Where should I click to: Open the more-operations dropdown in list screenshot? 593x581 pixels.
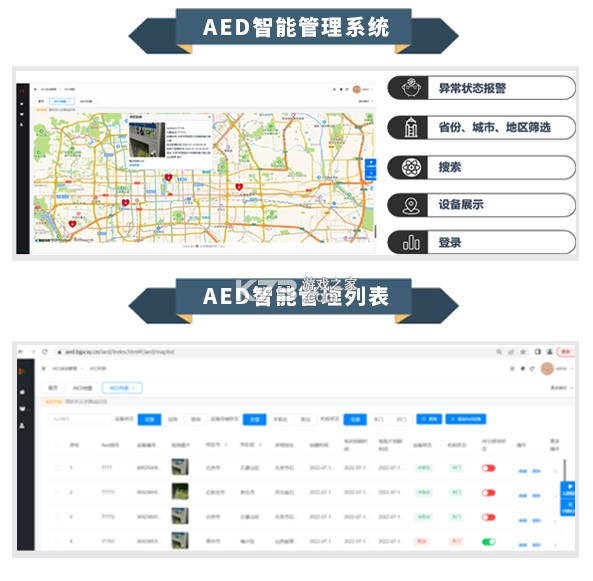coord(561,388)
